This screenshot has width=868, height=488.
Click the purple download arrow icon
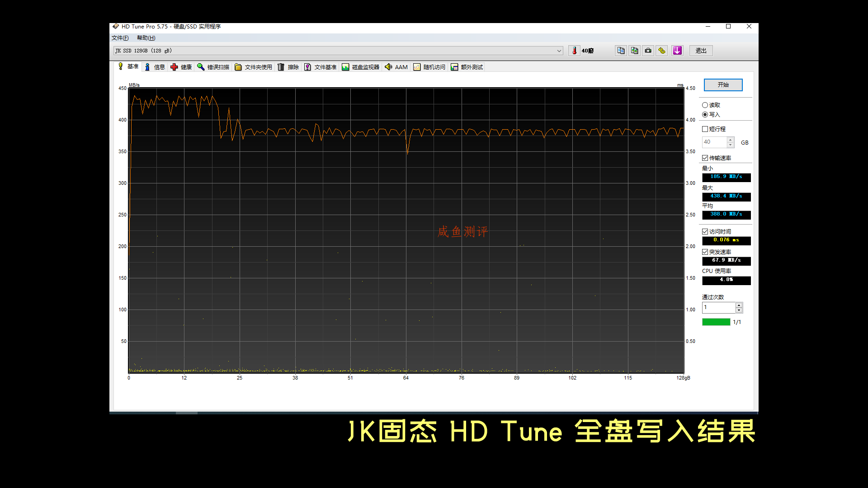[x=677, y=51]
